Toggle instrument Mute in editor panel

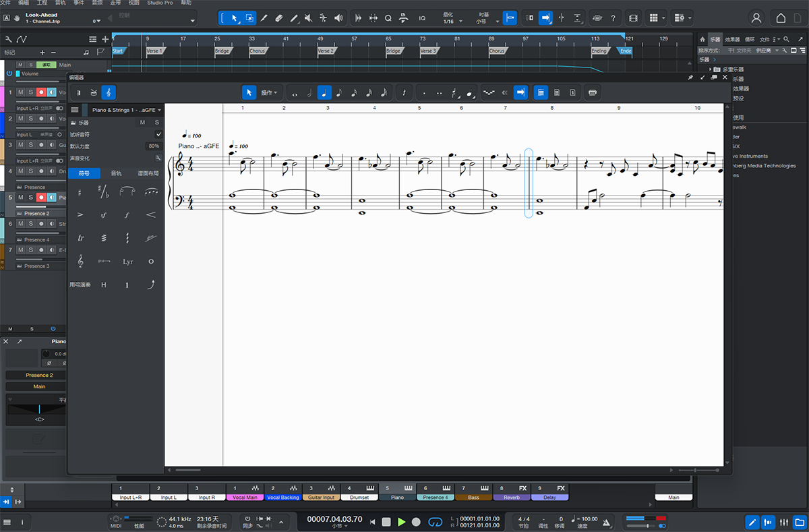[x=142, y=122]
